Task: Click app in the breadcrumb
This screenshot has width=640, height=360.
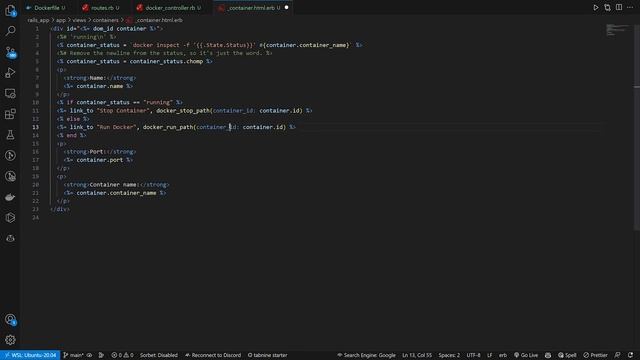Action: tap(61, 20)
